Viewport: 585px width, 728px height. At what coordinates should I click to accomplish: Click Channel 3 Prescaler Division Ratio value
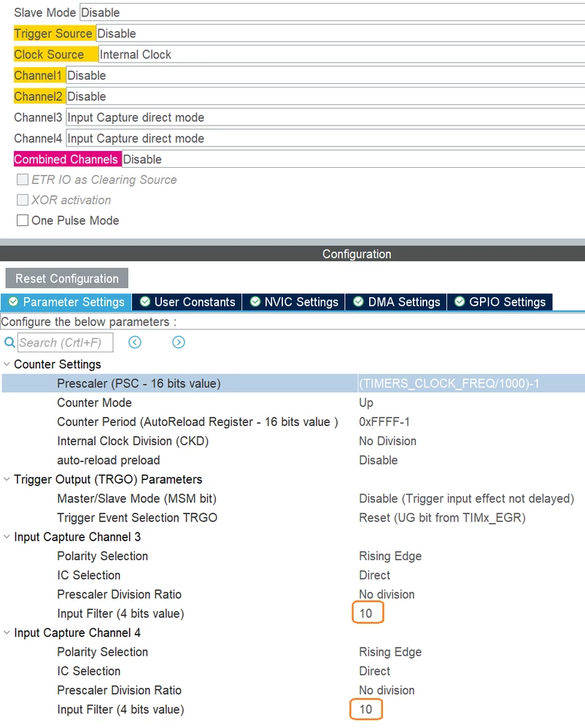[387, 595]
